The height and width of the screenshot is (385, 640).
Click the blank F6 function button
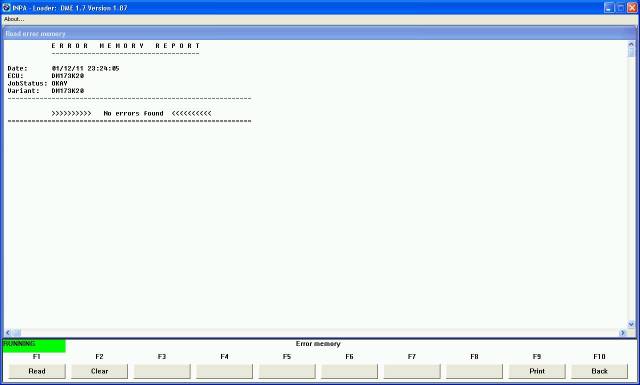click(x=349, y=371)
